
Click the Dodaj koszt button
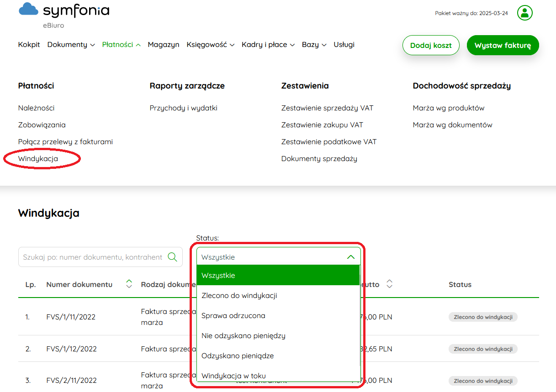click(431, 45)
